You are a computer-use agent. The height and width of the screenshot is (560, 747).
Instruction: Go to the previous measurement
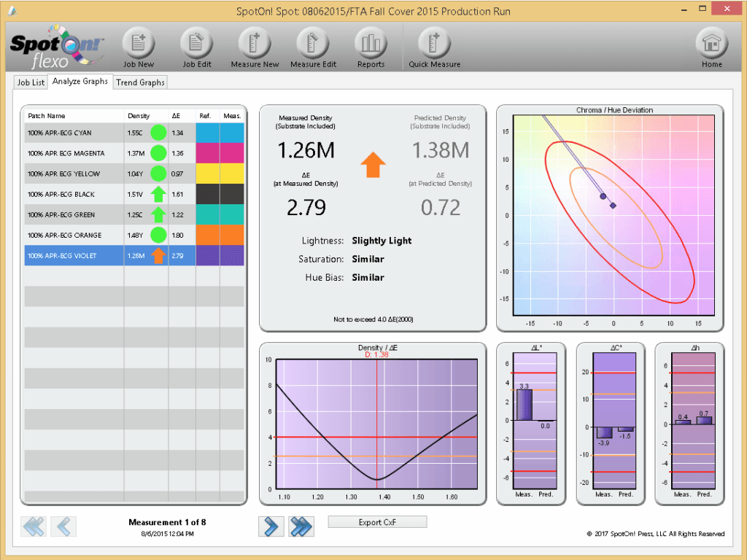[63, 526]
